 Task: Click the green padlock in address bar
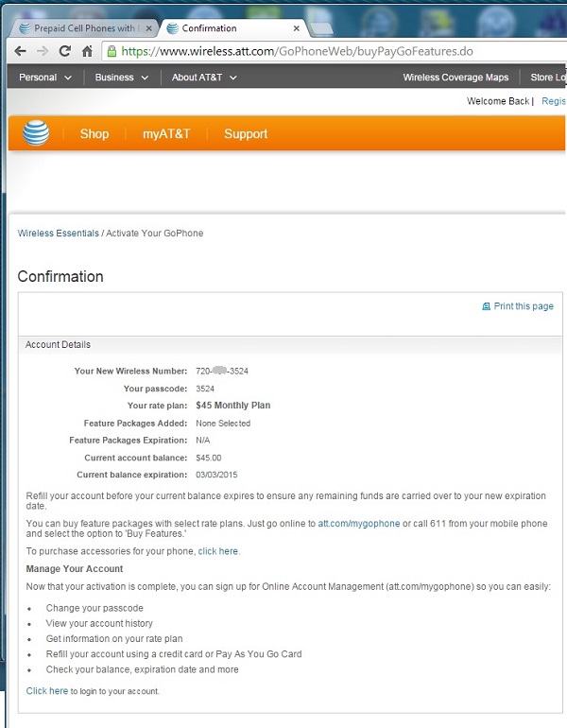click(x=112, y=51)
